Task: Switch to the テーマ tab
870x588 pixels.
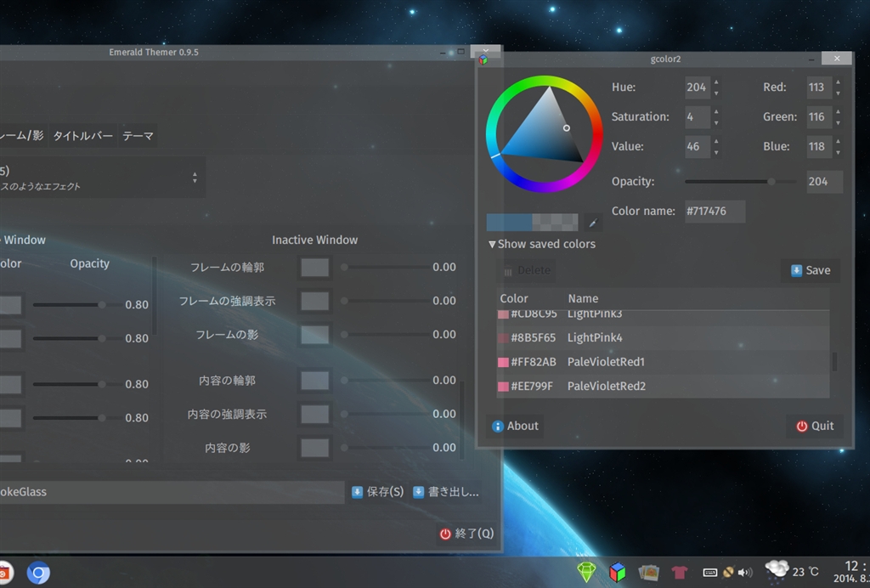Action: coord(138,136)
